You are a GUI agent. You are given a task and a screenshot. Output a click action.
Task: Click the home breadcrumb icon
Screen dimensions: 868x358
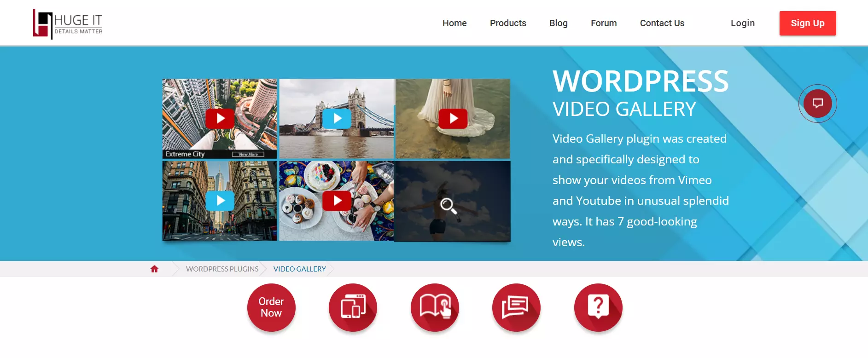(154, 269)
